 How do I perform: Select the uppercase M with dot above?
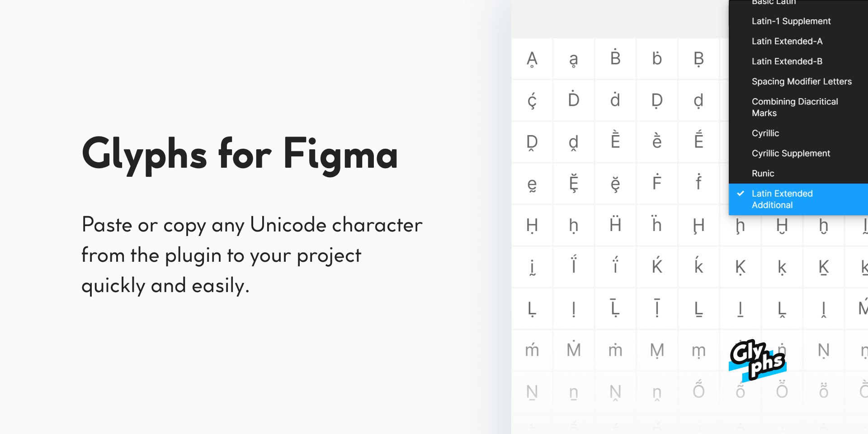[574, 349]
